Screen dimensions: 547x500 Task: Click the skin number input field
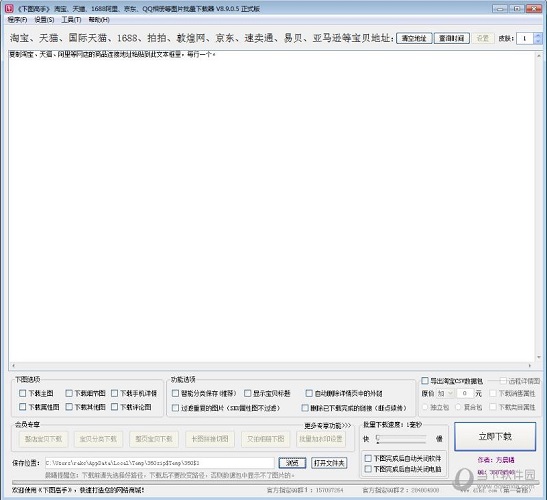(525, 38)
